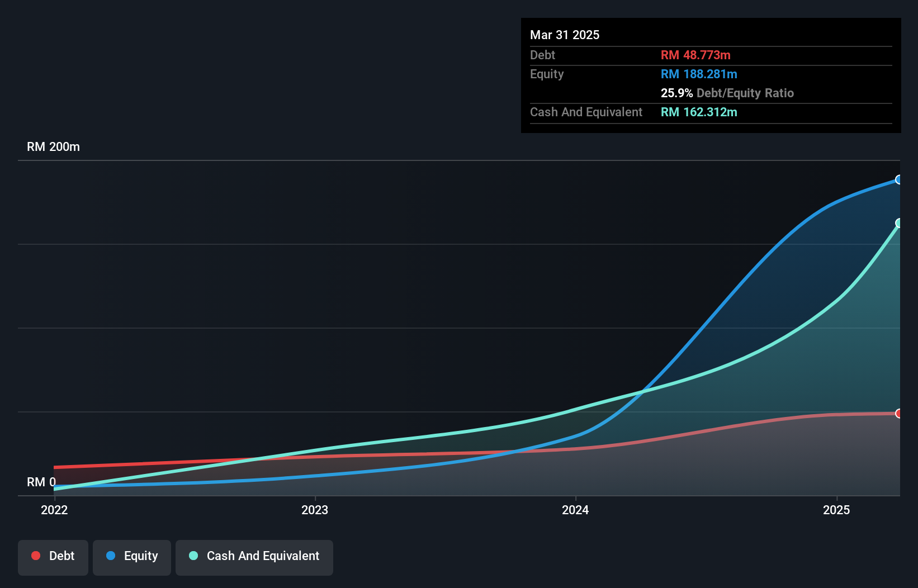Click the 2025 x-axis label
This screenshot has height=588, width=918.
tap(836, 510)
